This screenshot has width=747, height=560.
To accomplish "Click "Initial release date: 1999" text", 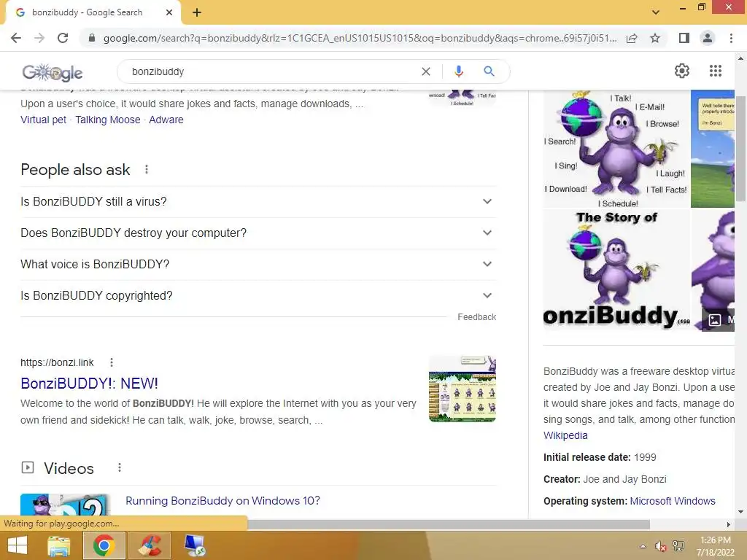I will pos(600,457).
